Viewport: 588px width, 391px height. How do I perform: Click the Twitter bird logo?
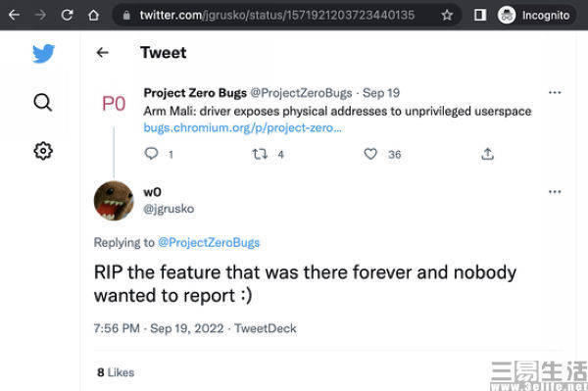pos(43,53)
